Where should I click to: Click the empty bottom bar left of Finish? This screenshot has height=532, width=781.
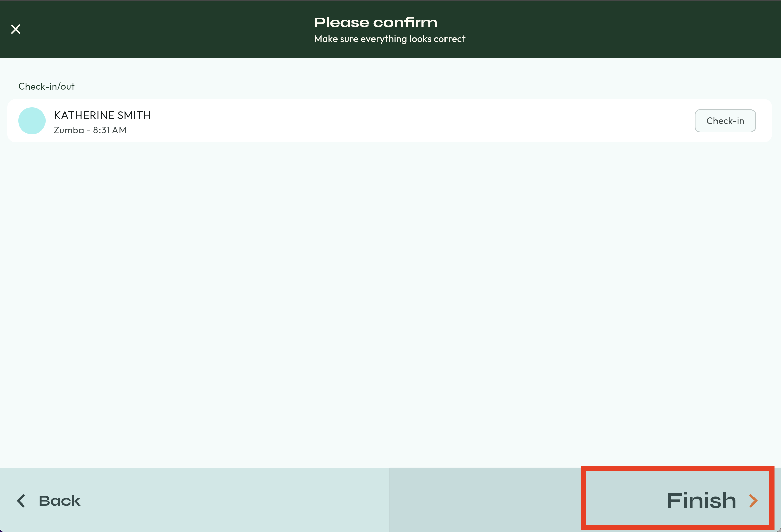(x=486, y=501)
